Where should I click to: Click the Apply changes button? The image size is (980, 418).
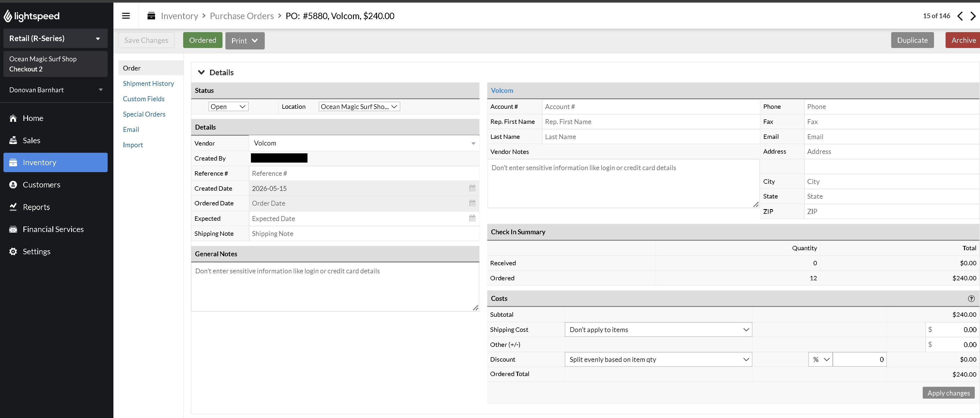pyautogui.click(x=948, y=393)
